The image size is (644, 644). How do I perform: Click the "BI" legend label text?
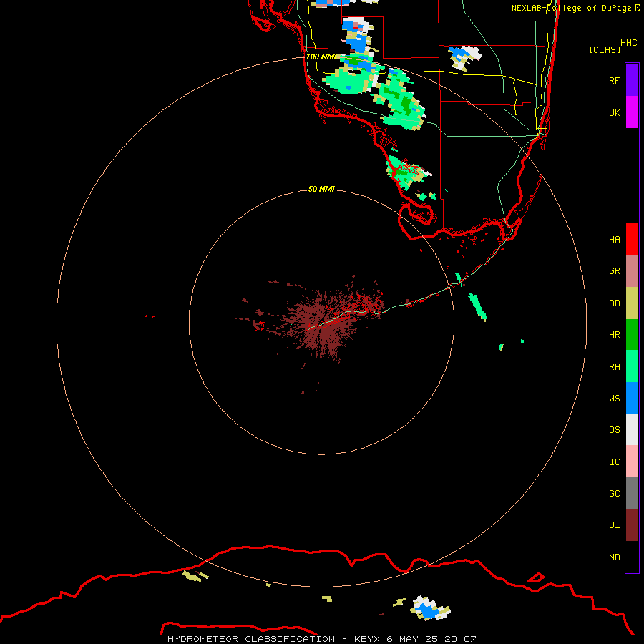click(x=614, y=525)
